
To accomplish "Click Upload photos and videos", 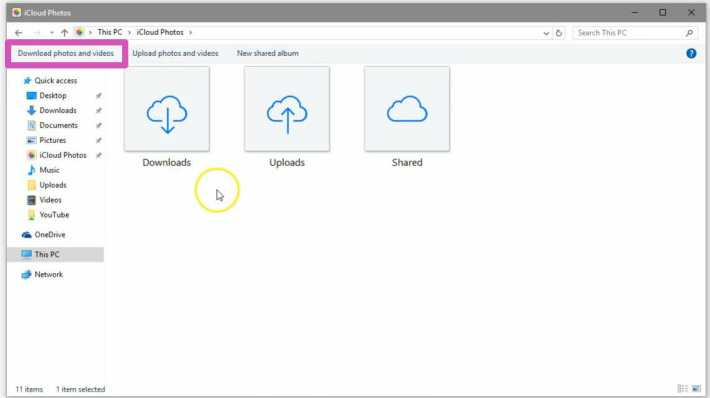I will point(175,53).
